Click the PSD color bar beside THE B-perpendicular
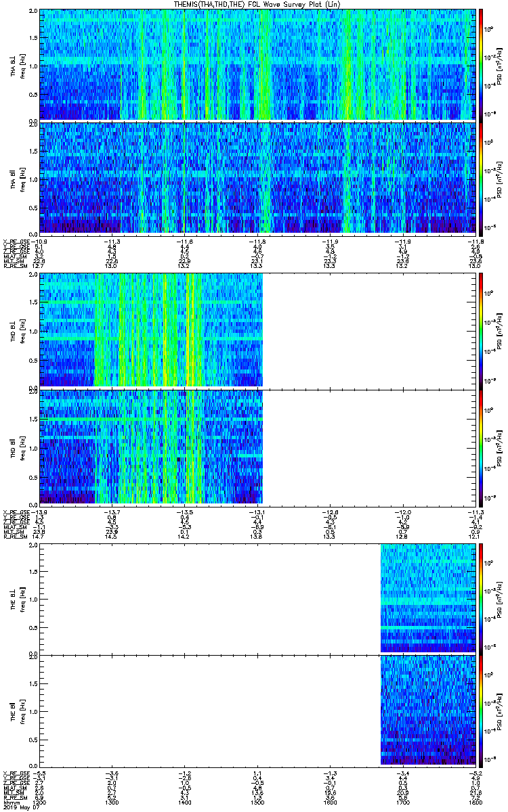The width and height of the screenshot is (508, 812). tap(481, 598)
